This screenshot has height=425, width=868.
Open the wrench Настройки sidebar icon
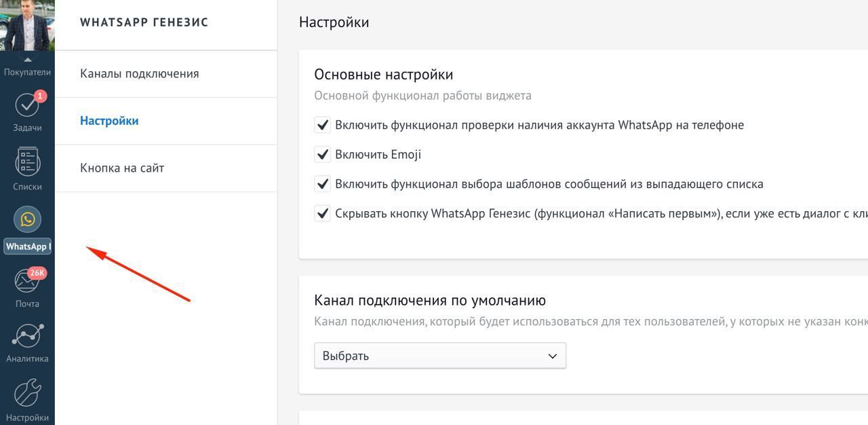tap(27, 392)
